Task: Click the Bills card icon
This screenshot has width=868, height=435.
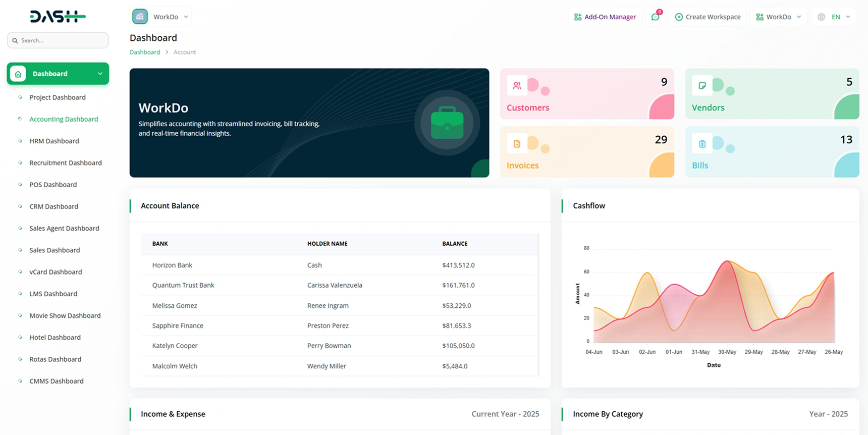Action: click(702, 144)
